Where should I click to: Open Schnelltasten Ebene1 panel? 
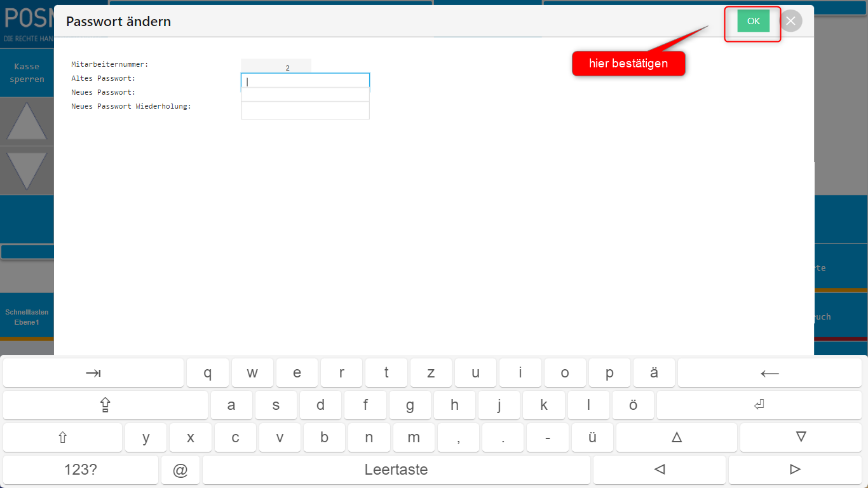[27, 317]
